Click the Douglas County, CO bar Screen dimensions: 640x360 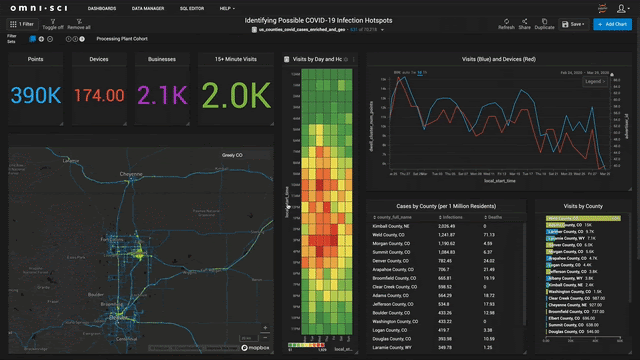[547, 331]
